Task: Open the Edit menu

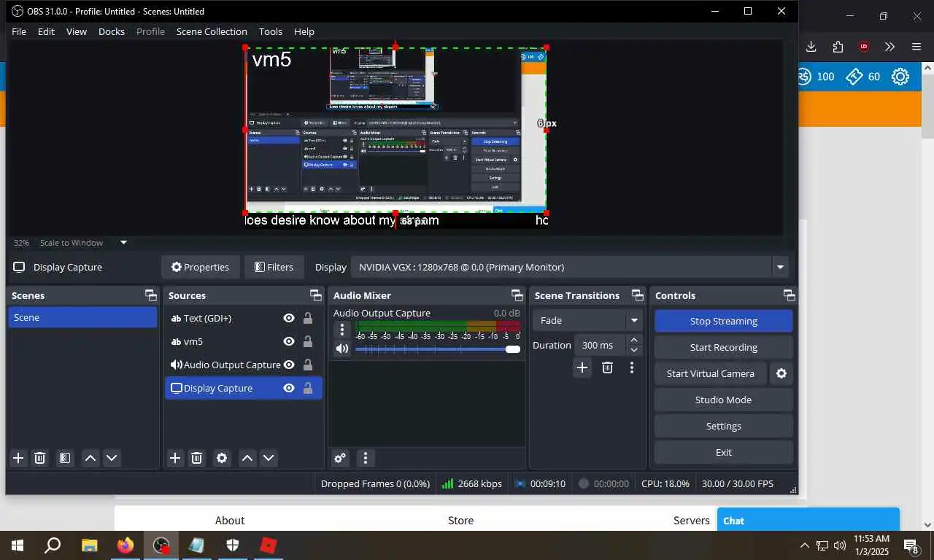Action: coord(46,31)
